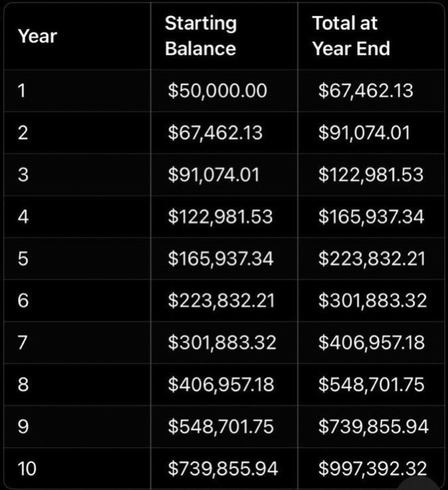Select Year 5 starting balance $165,937.34

coord(221,259)
